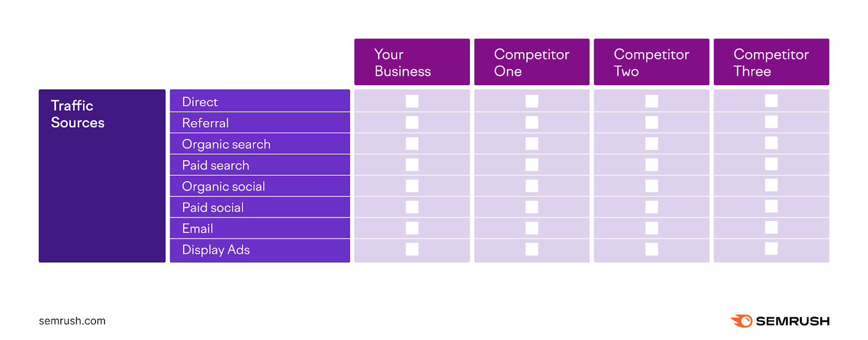Check Display Ads for Your Business

pyautogui.click(x=412, y=249)
